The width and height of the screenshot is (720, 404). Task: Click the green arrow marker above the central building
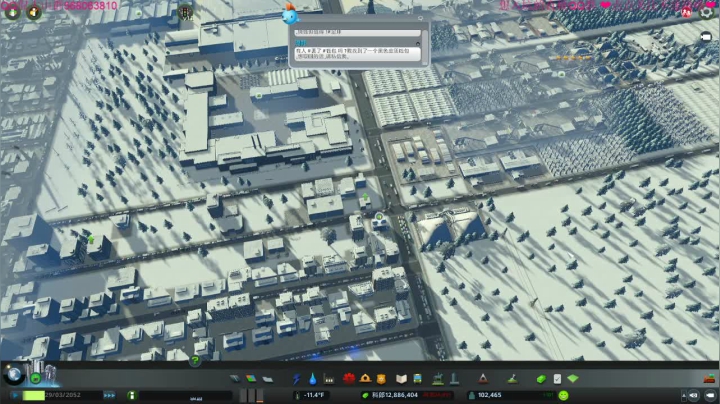pyautogui.click(x=365, y=196)
